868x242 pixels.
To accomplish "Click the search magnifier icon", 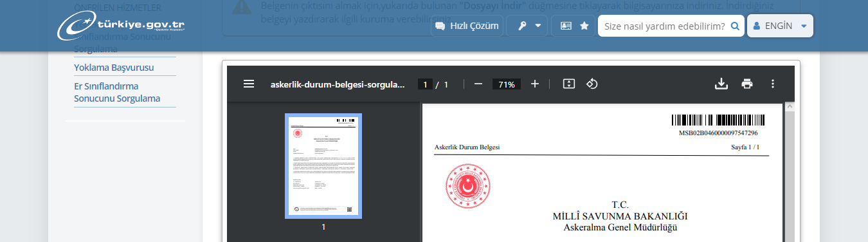I will [x=735, y=26].
